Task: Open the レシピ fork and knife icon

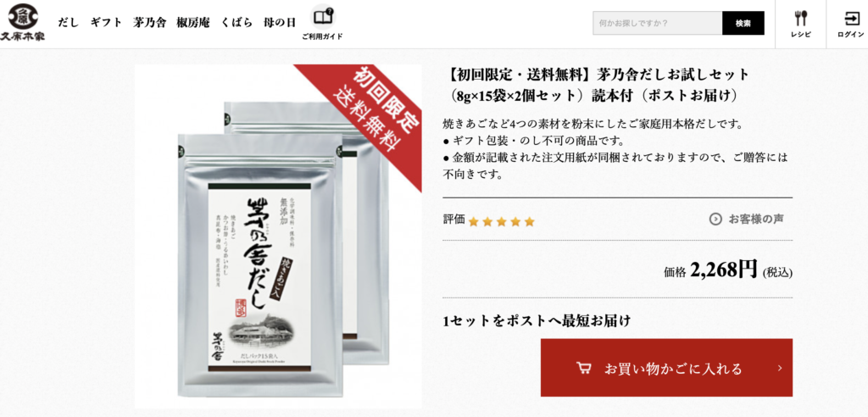Action: tap(800, 19)
